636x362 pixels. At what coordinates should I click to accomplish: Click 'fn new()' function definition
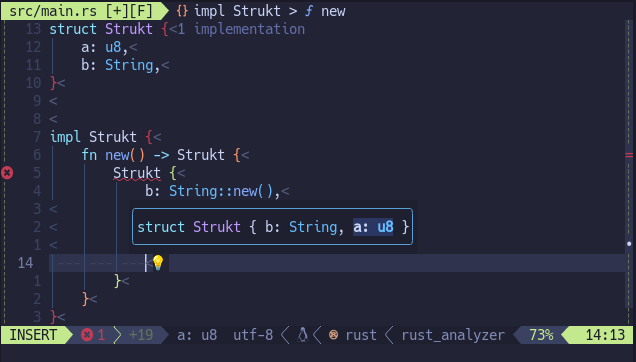113,155
